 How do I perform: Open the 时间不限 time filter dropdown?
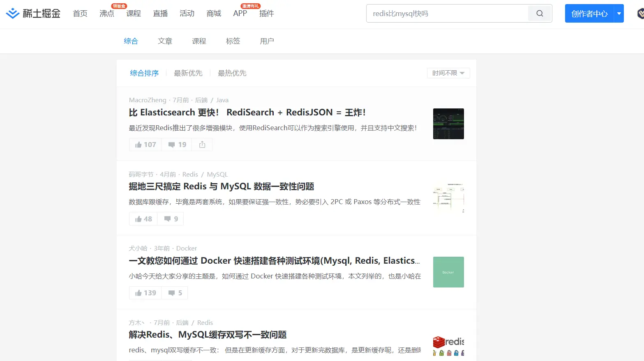click(448, 73)
